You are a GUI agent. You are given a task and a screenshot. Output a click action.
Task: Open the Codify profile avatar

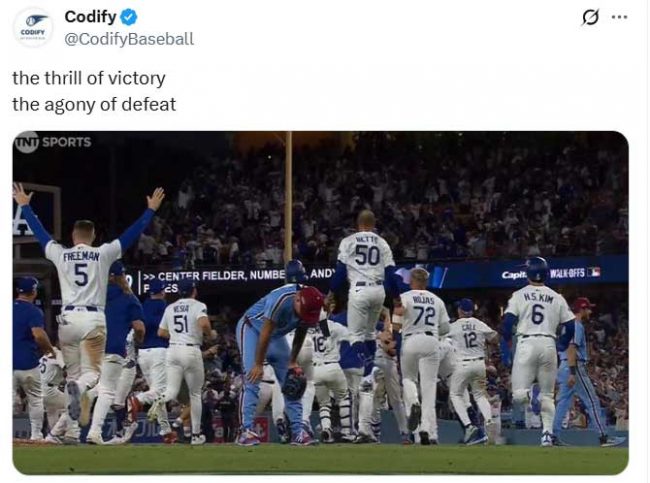pyautogui.click(x=33, y=26)
